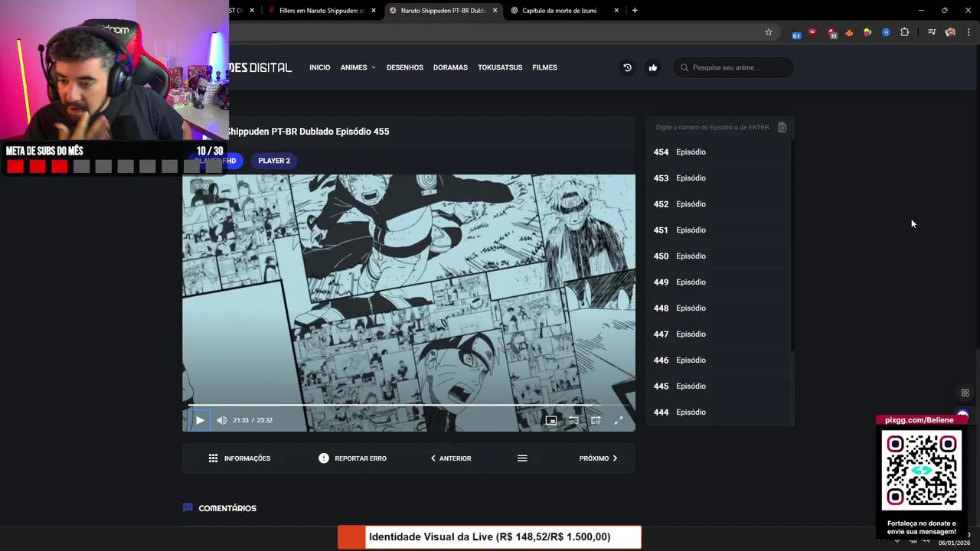Toggle picture-in-picture mode in player

tap(550, 420)
